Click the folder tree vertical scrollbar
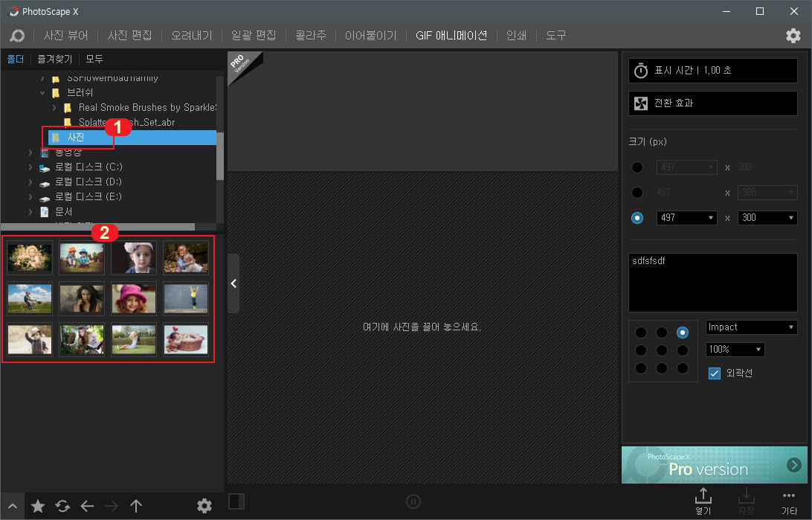 pos(219,155)
